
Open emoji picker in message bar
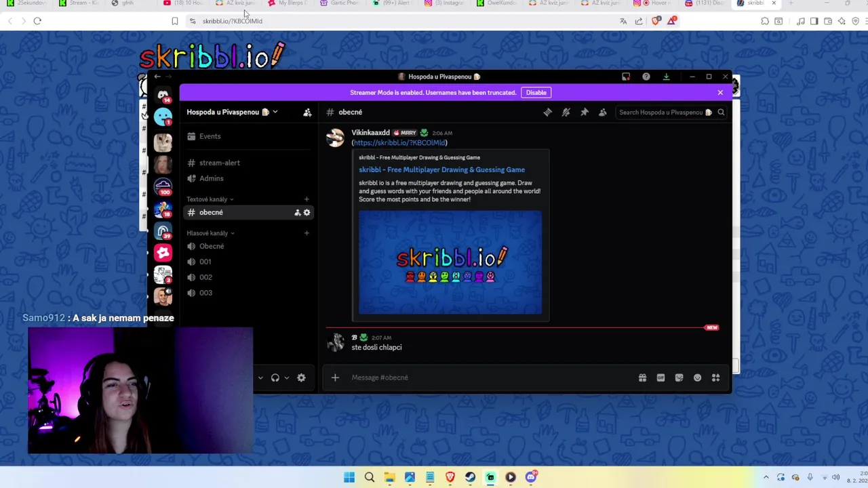[697, 378]
